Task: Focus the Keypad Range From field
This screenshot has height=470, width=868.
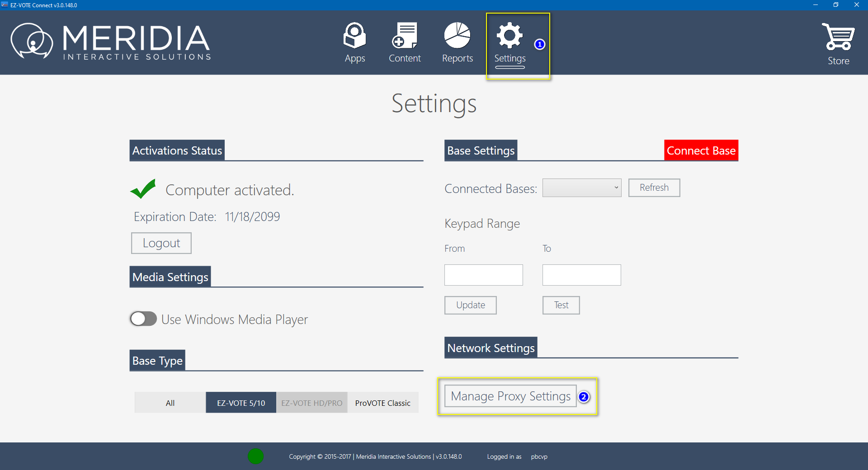Action: [x=484, y=275]
